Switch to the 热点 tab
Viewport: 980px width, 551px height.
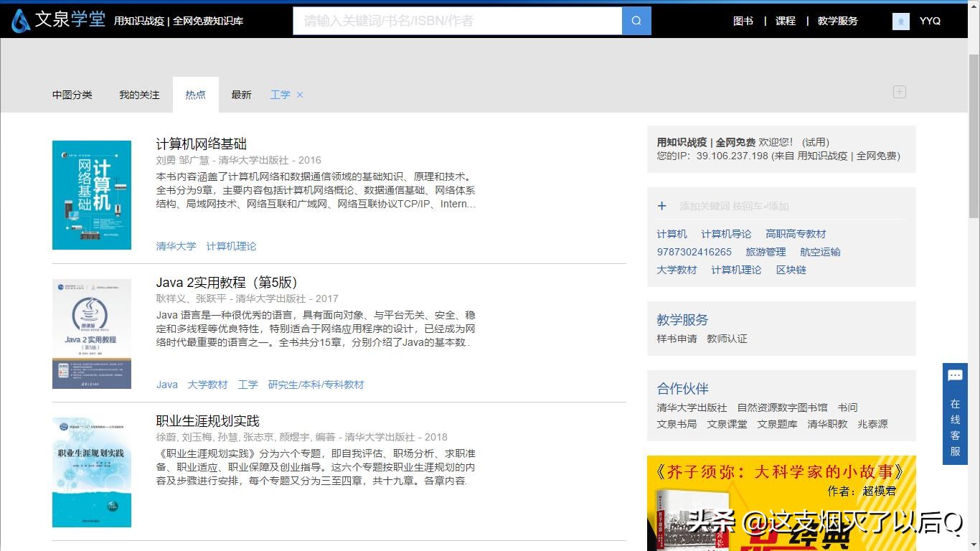(195, 94)
